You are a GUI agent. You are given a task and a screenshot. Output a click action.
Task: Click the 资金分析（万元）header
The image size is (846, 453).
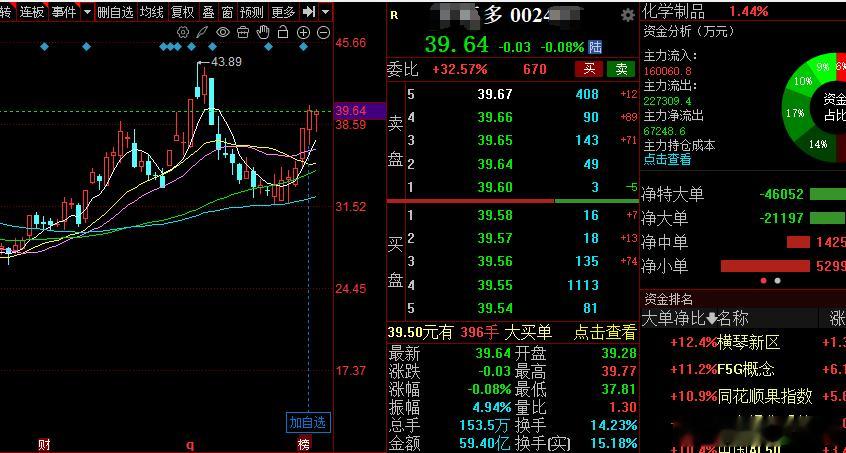(688, 31)
